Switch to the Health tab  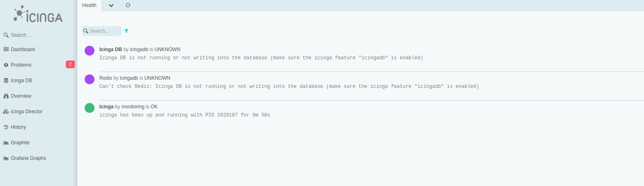click(x=89, y=5)
